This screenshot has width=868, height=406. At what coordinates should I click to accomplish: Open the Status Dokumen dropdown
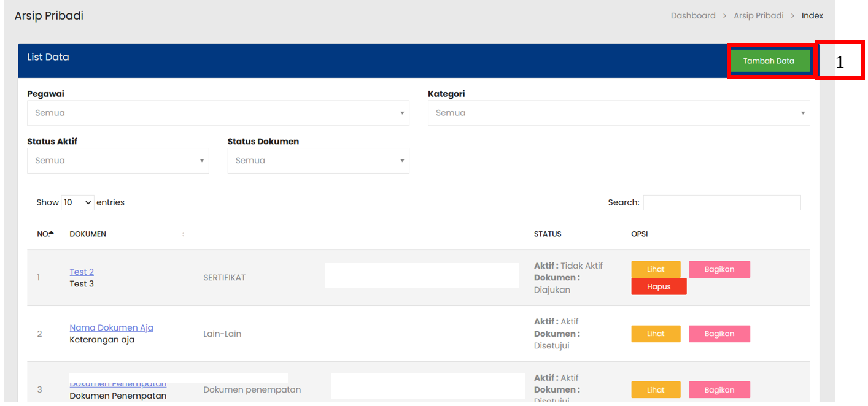pos(318,161)
